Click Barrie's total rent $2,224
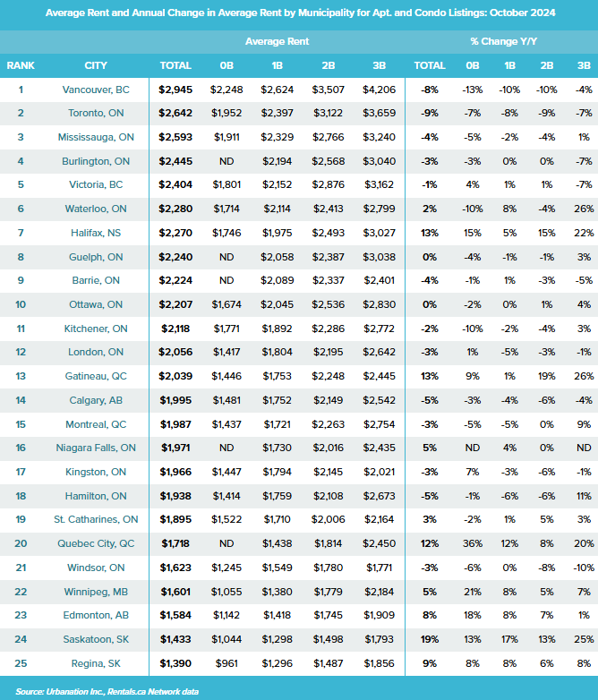Viewport: 598px width, 700px height. pos(175,280)
